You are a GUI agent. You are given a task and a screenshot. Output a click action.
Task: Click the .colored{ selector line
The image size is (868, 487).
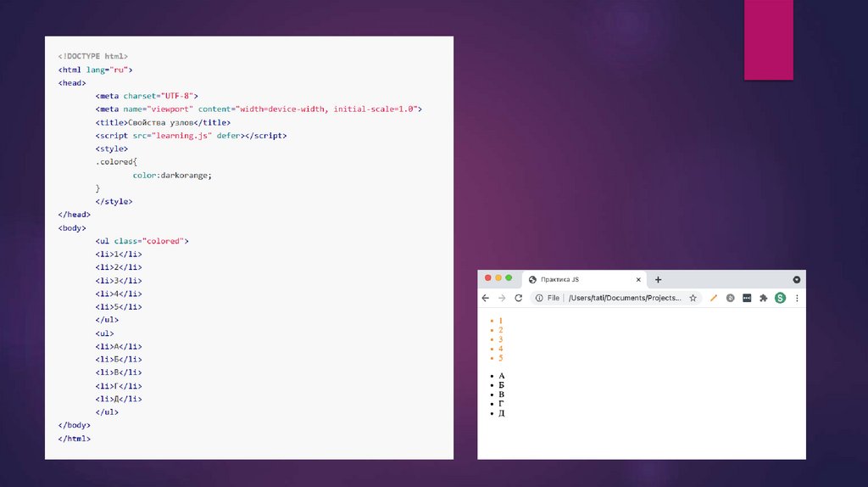coord(116,162)
